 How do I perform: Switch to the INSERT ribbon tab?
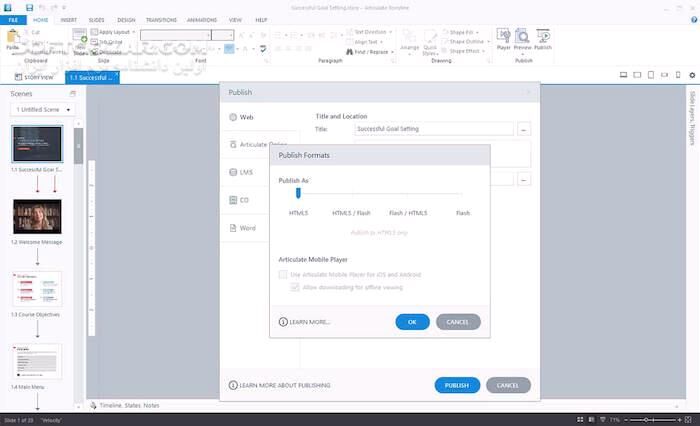[69, 20]
